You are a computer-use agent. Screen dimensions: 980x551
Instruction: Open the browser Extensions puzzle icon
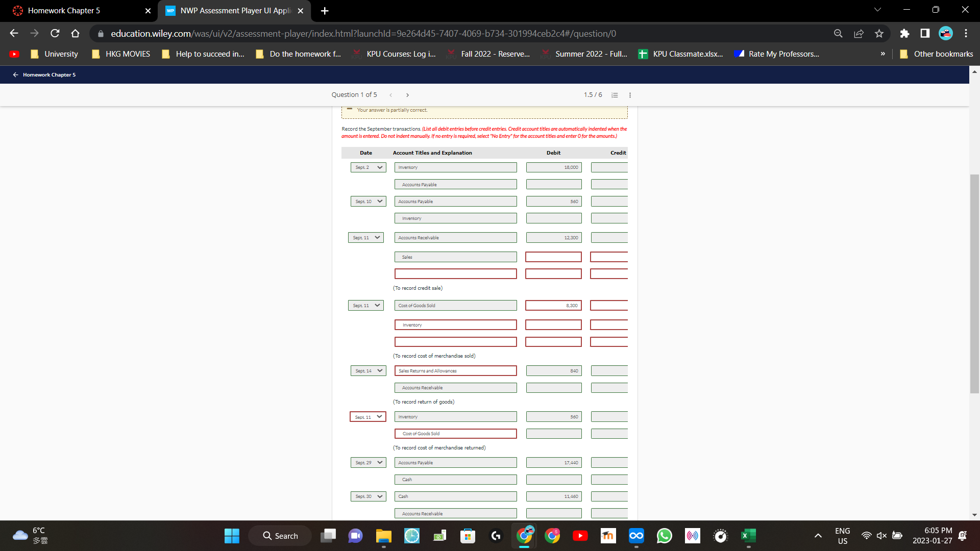point(904,33)
